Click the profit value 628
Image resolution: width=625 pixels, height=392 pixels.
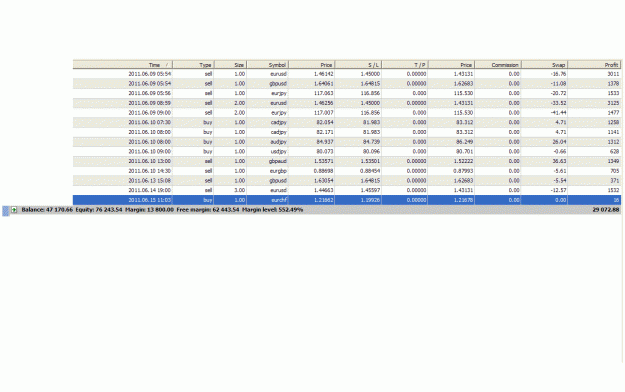[x=614, y=152]
